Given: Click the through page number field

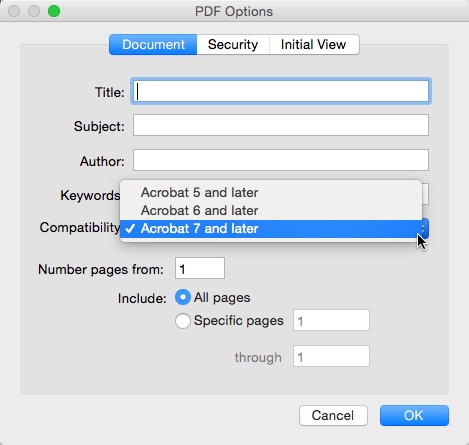Looking at the screenshot, I should coord(331,356).
